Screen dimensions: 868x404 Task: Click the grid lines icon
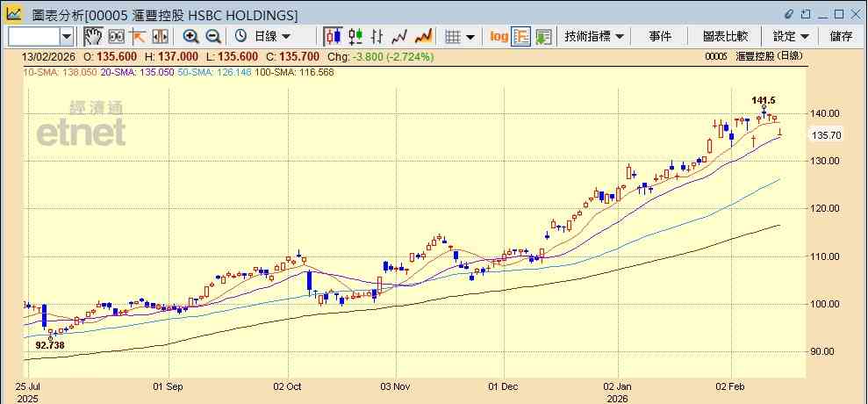tap(454, 37)
